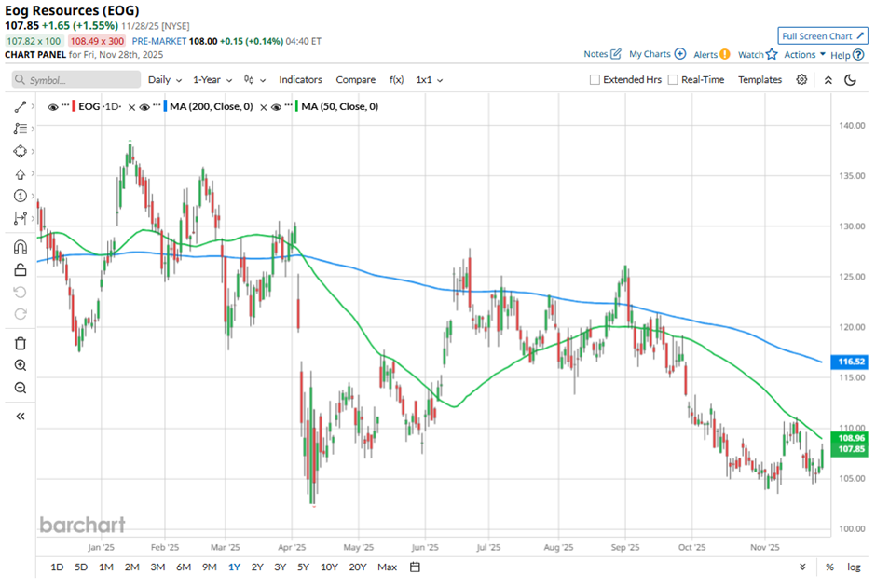Select the 5Y time range

click(304, 567)
